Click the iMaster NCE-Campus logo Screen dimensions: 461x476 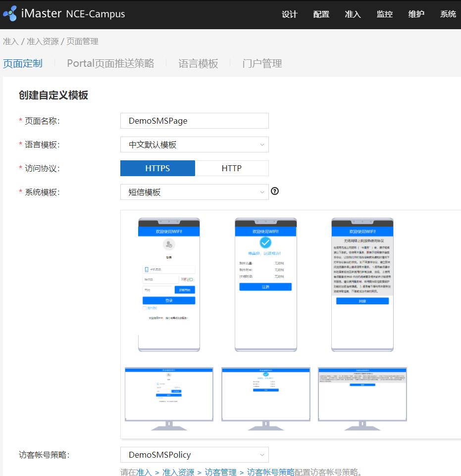(x=64, y=13)
